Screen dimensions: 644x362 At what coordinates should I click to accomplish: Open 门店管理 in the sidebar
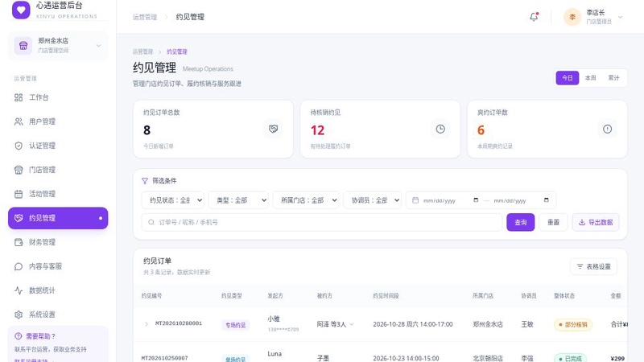click(58, 170)
